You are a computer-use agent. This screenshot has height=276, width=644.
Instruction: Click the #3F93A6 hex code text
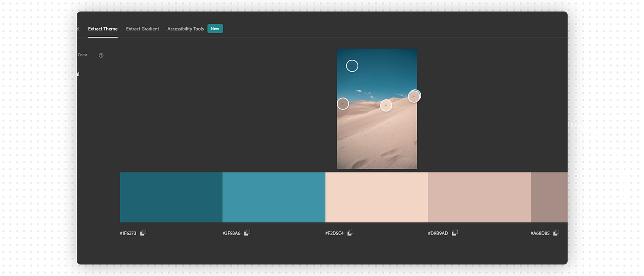231,233
